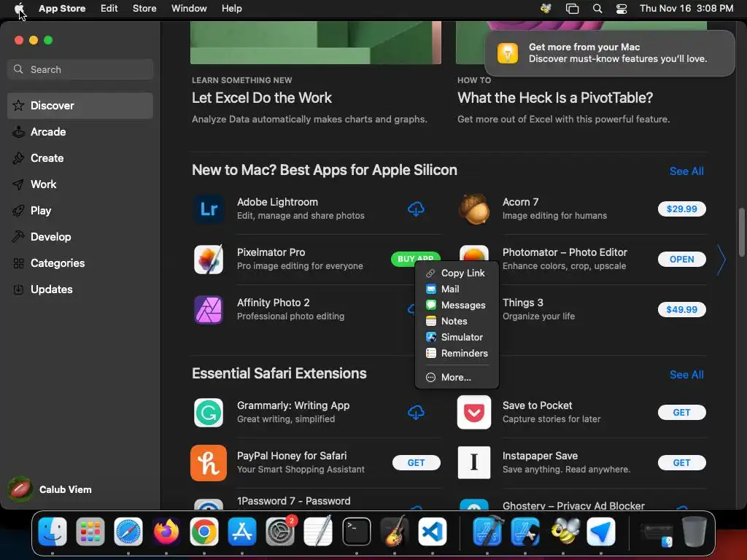Launch Visual Studio Code from the Dock
Viewport: 747px width, 560px height.
coord(432,532)
